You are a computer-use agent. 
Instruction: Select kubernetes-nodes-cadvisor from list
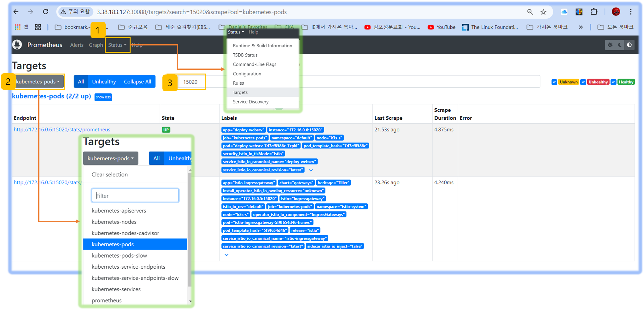pyautogui.click(x=135, y=233)
